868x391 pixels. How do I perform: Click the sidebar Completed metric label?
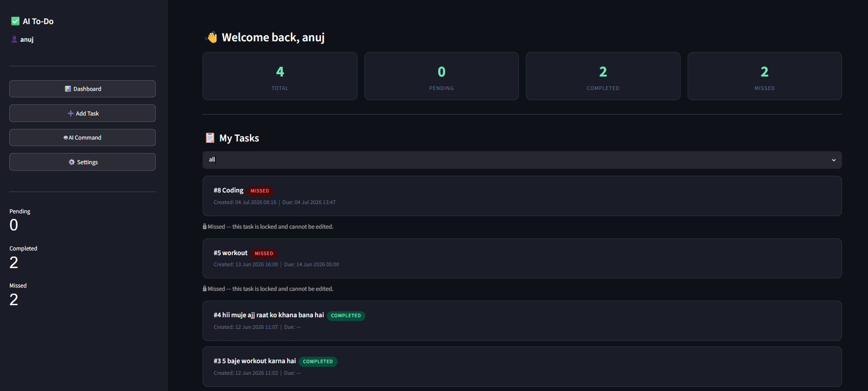tap(23, 249)
